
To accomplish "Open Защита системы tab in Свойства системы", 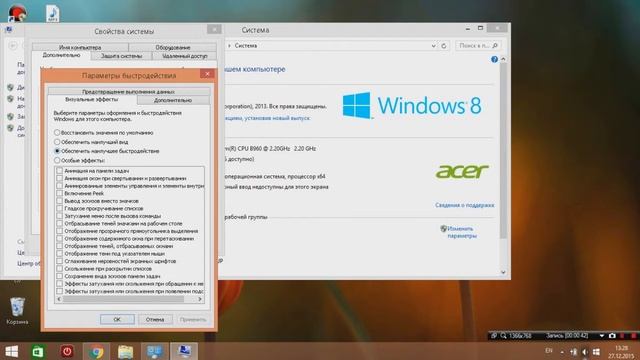I will tap(122, 56).
